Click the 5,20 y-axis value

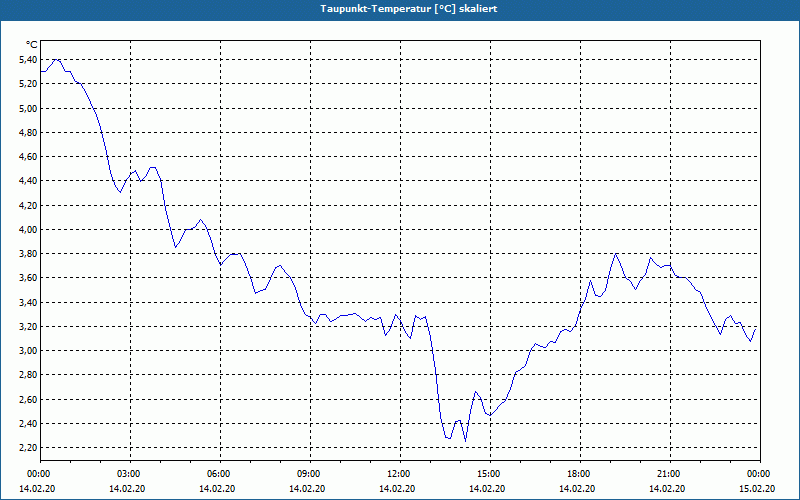28,84
